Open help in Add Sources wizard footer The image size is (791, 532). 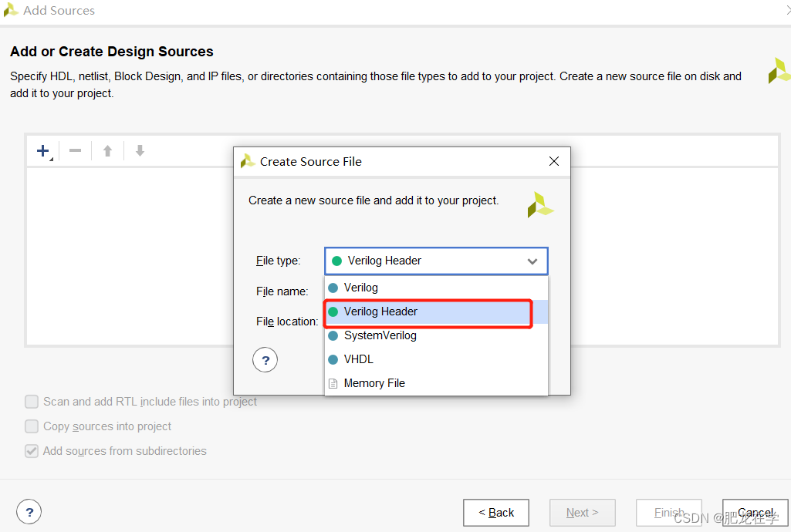[x=29, y=512]
